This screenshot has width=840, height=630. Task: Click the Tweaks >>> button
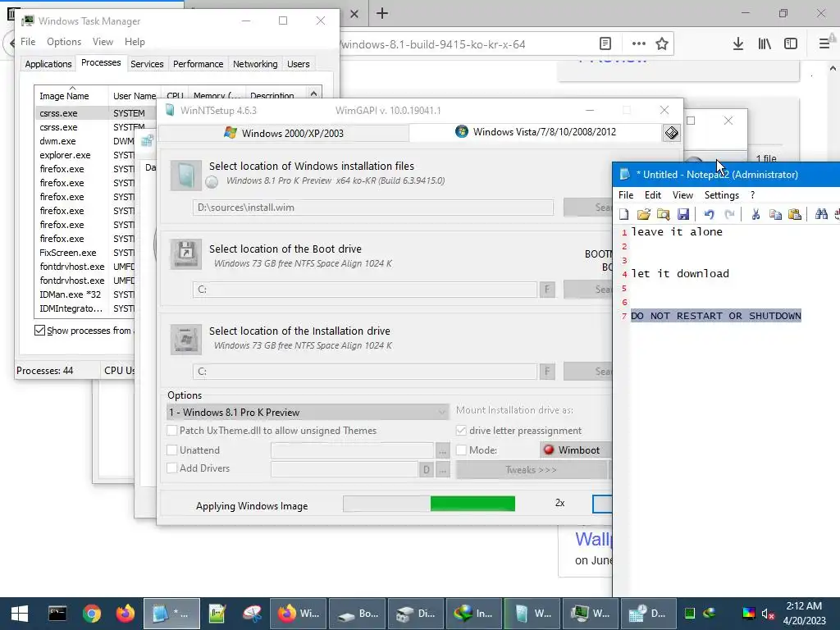coord(531,470)
